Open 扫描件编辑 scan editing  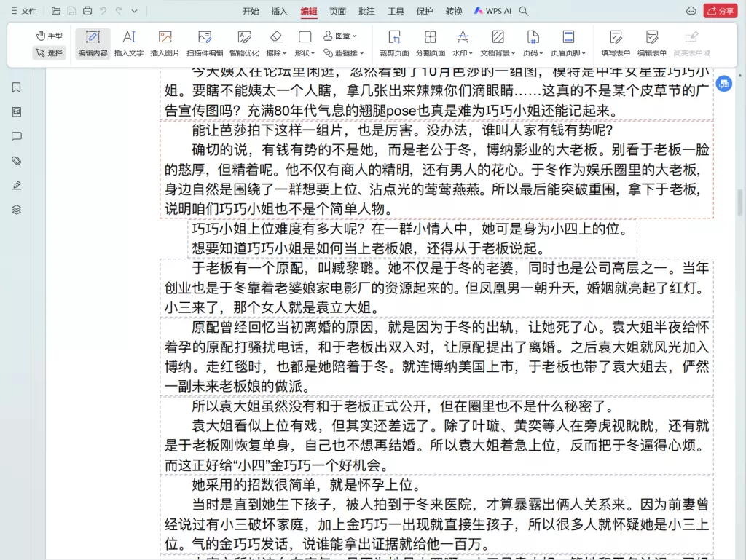[205, 44]
